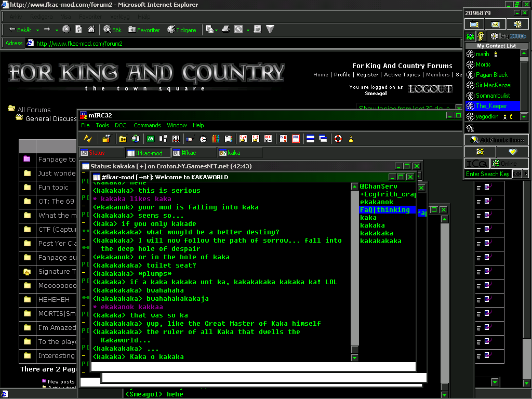The image size is (532, 399).
Task: Open mIRC Help lifebuoy icon
Action: coord(338,139)
